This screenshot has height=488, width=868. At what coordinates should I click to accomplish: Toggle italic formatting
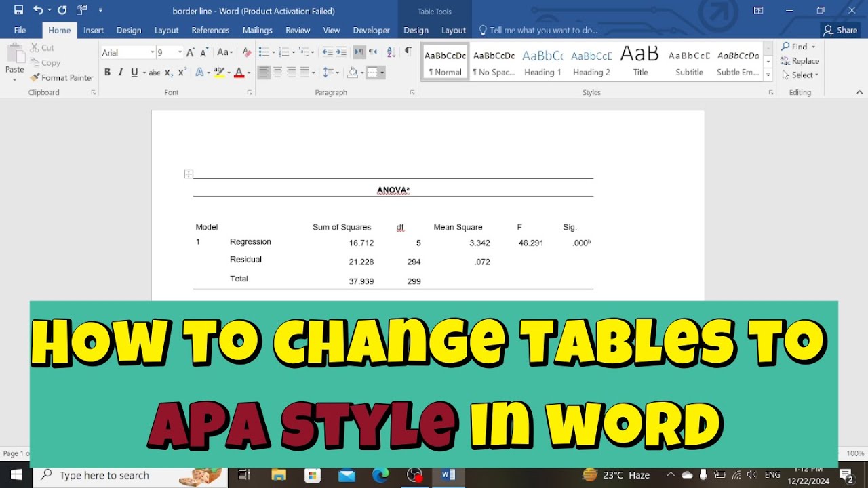click(121, 73)
